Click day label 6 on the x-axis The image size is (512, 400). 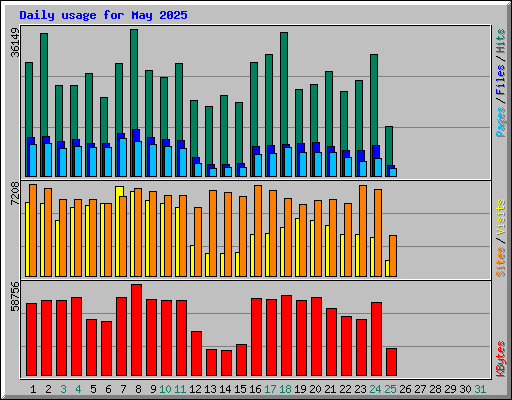click(108, 389)
